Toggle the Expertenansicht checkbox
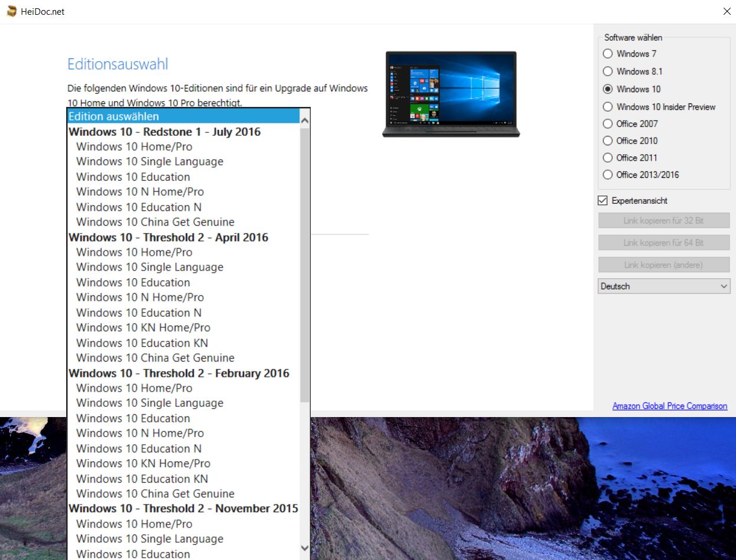Screen dimensions: 736x560 603,201
